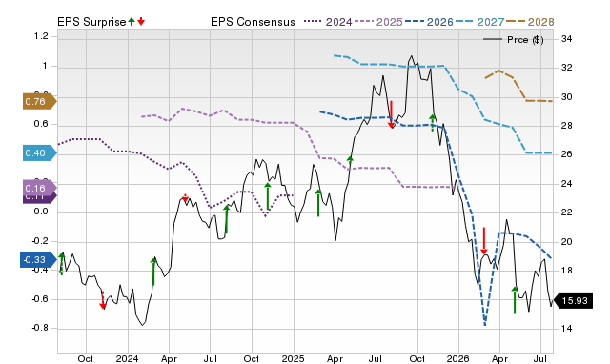Image resolution: width=610 pixels, height=364 pixels.
Task: Click the 34 label on the price axis
Action: 567,39
